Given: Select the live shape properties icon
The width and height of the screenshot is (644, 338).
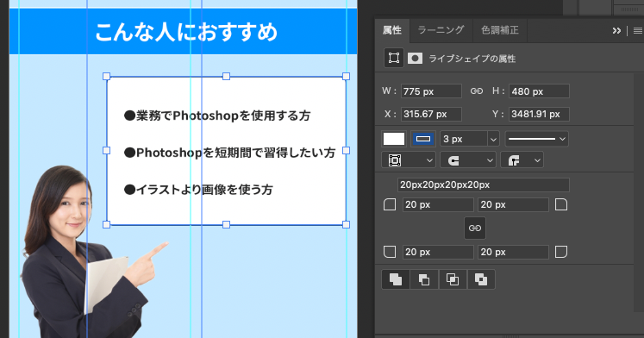Looking at the screenshot, I should tap(394, 58).
